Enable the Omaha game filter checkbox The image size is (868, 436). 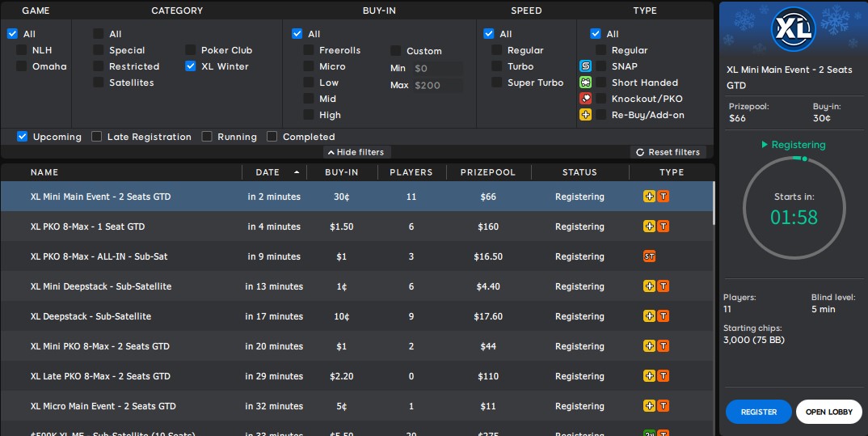click(22, 66)
